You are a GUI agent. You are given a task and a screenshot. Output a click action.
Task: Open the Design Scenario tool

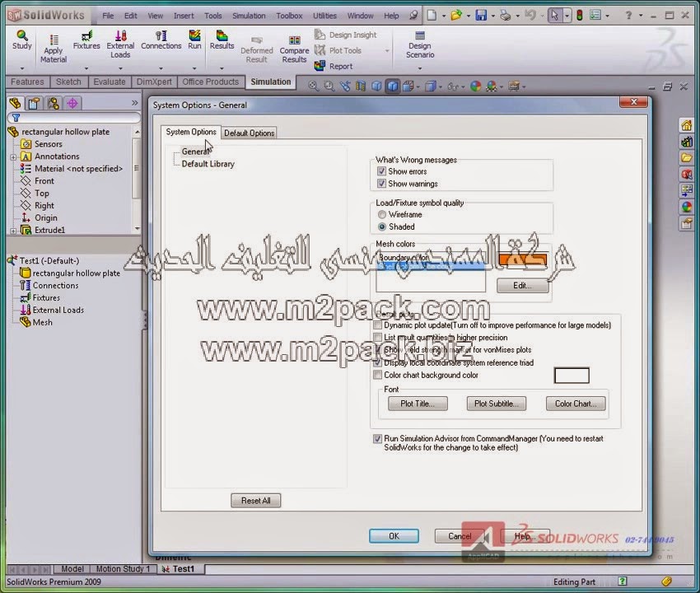pyautogui.click(x=420, y=44)
